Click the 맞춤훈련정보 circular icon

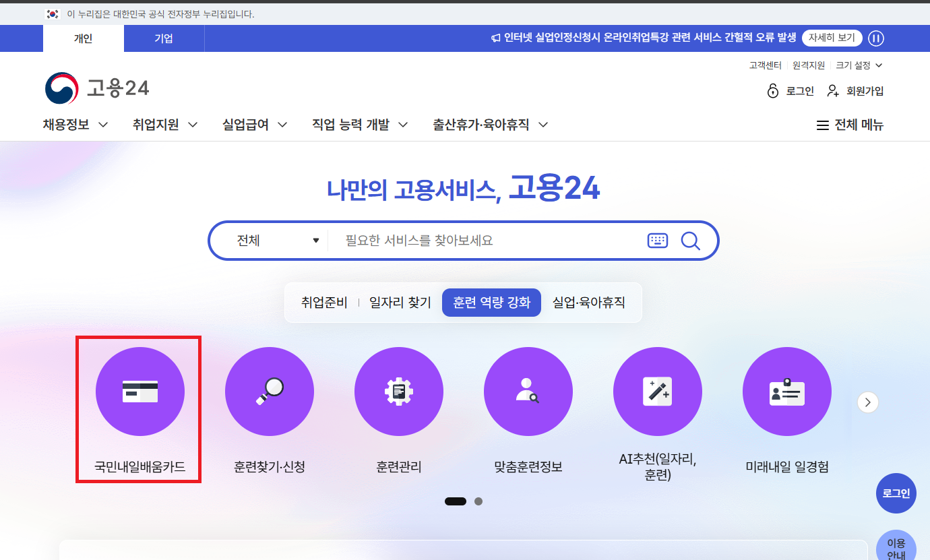pyautogui.click(x=528, y=392)
